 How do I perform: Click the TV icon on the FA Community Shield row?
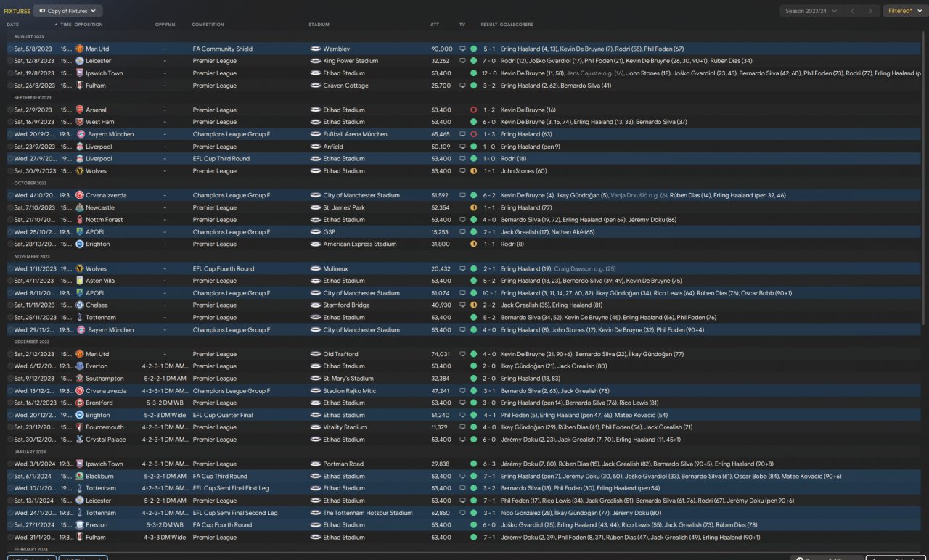point(462,49)
